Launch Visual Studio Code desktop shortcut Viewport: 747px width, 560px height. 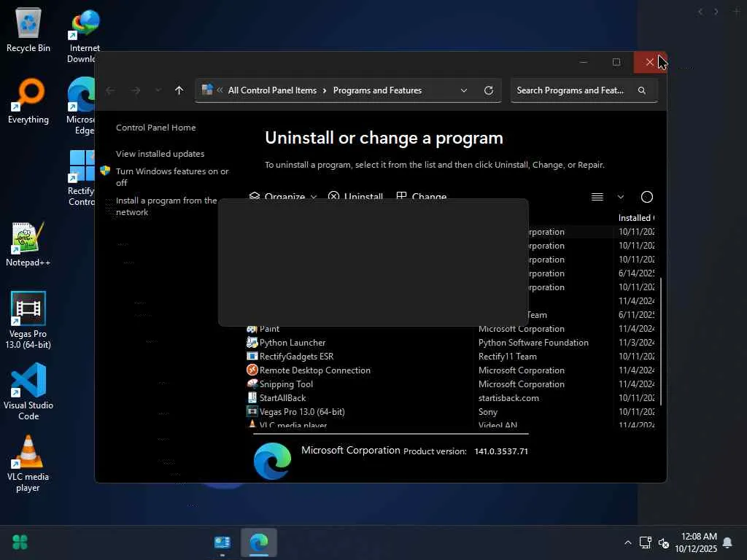pos(28,392)
